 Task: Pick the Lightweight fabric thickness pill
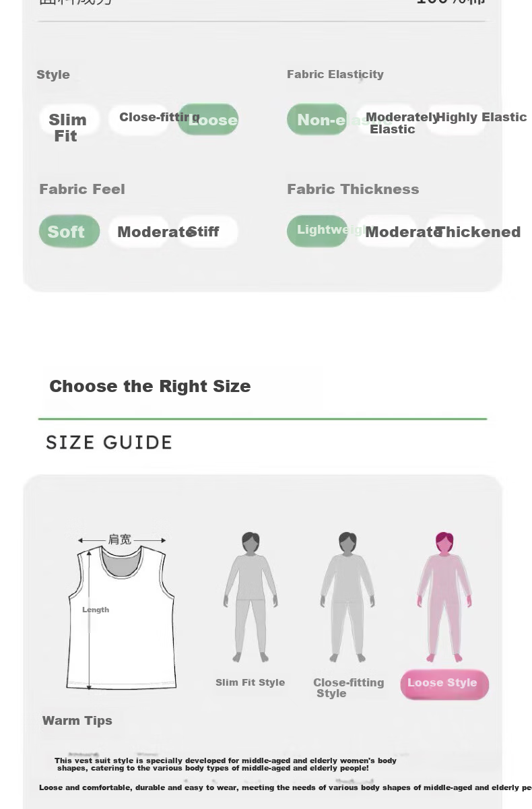[317, 231]
